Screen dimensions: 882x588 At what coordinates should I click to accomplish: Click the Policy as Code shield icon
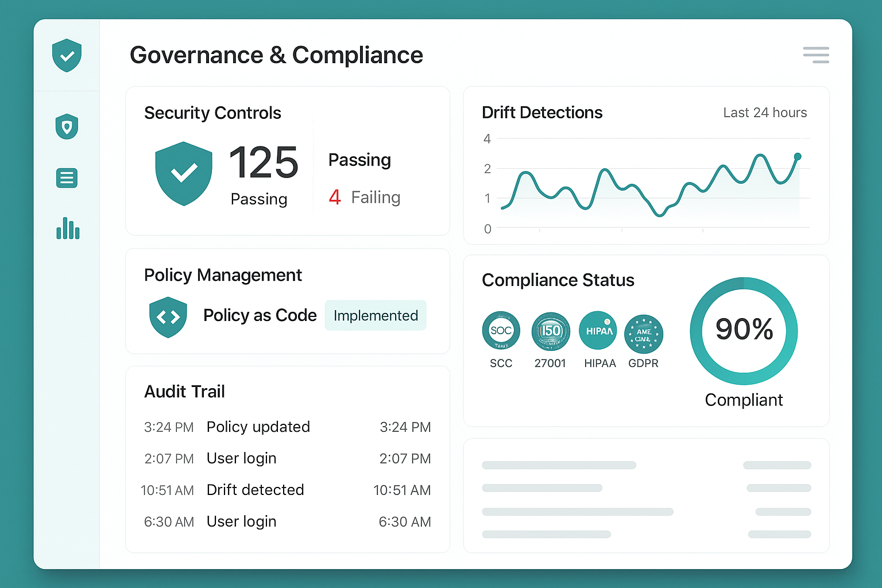pyautogui.click(x=168, y=316)
